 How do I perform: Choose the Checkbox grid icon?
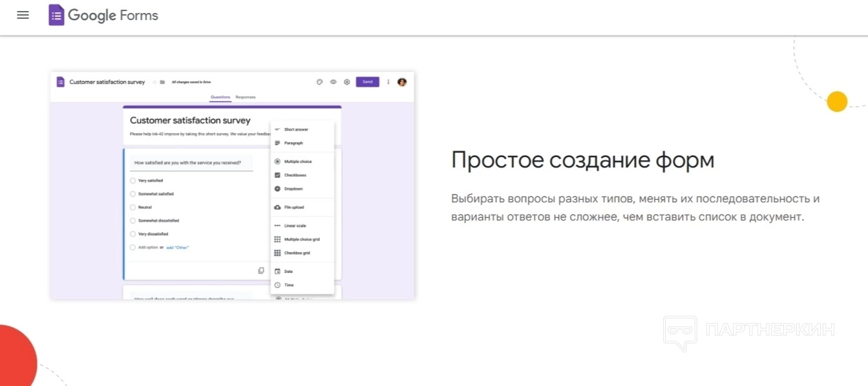pyautogui.click(x=277, y=253)
